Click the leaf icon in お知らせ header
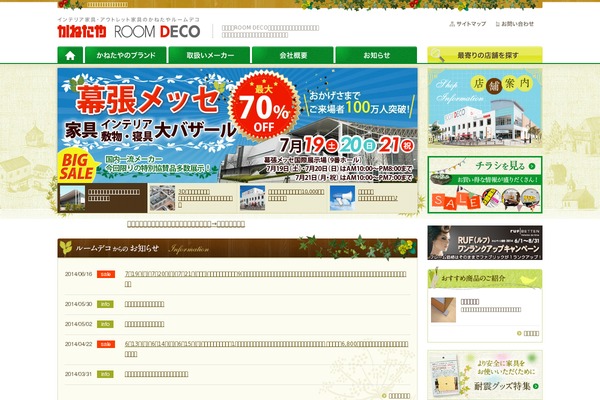Viewport: 600px width, 400px height. coord(66,248)
